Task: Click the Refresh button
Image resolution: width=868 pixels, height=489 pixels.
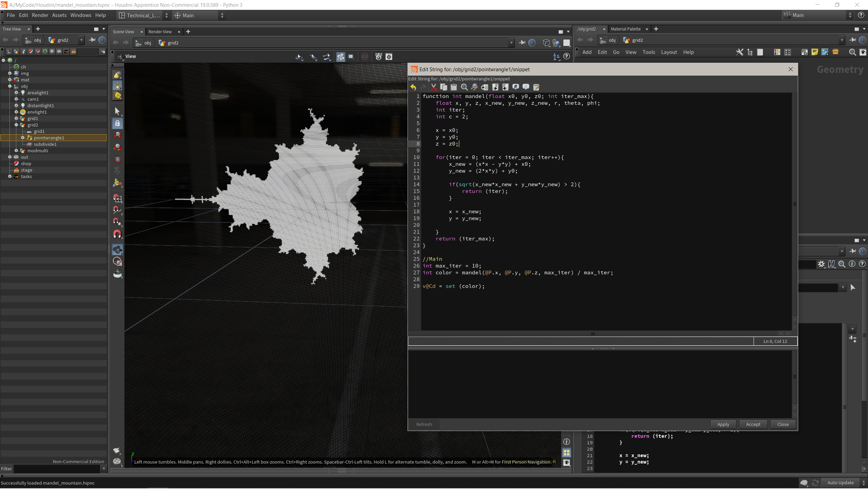Action: 424,424
